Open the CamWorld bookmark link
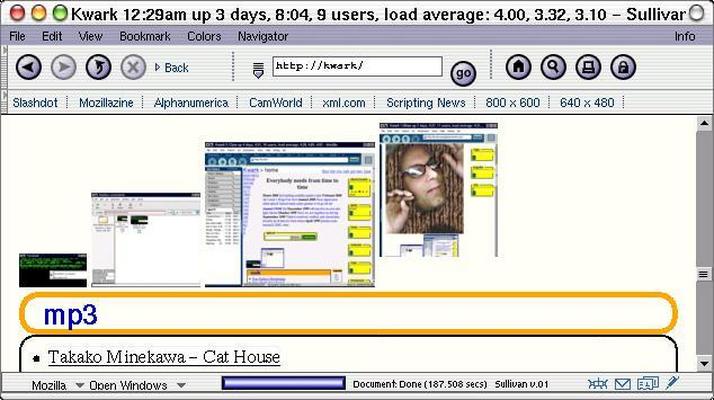The image size is (714, 400). (x=275, y=103)
